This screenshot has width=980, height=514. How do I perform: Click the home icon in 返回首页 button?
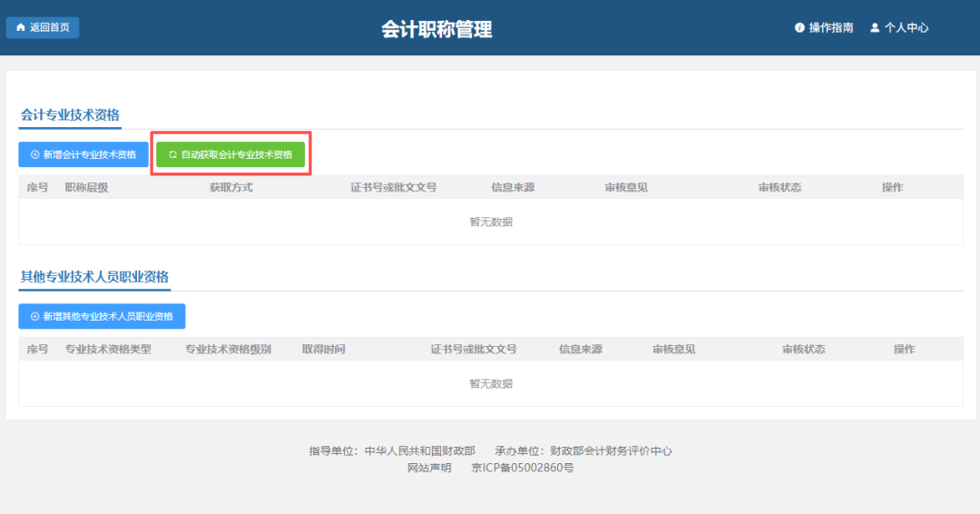click(21, 27)
